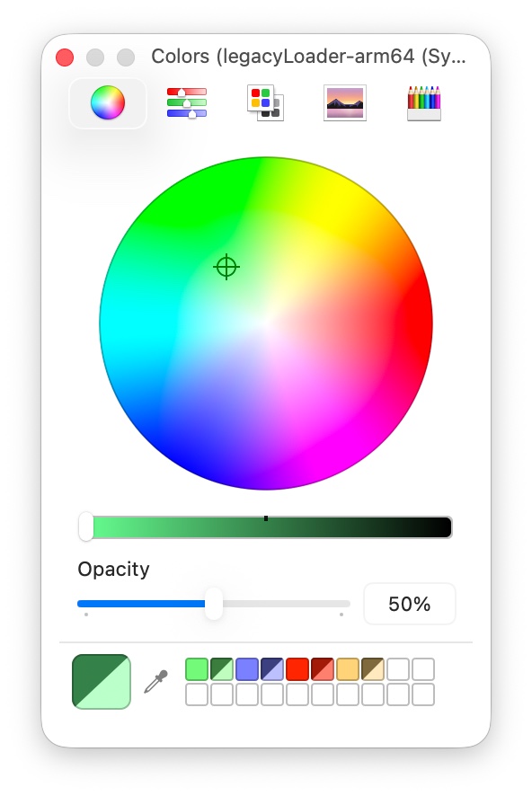The height and width of the screenshot is (796, 532).
Task: Click the Opacity slider handle
Action: tap(214, 604)
